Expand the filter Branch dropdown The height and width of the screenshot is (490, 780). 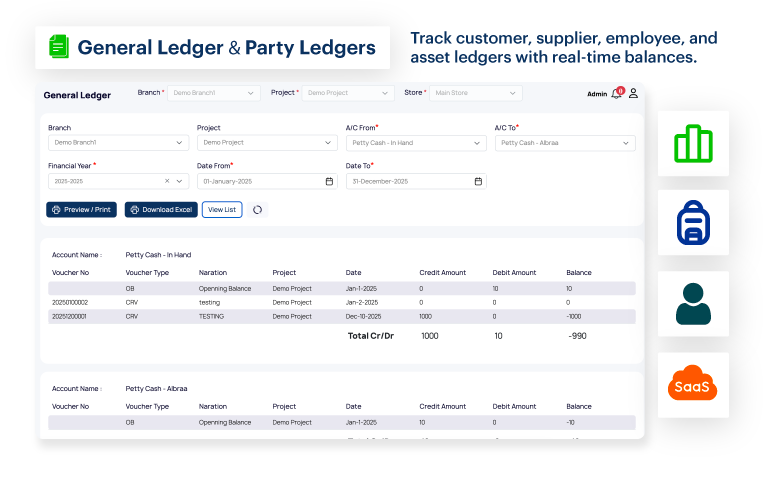point(118,143)
